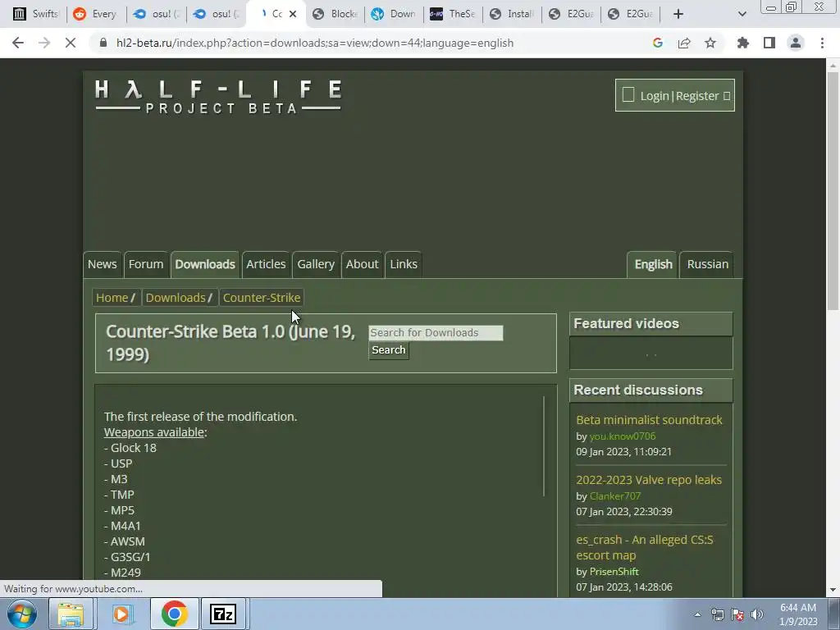Open the Chrome three-dot menu
This screenshot has width=840, height=630.
point(822,43)
